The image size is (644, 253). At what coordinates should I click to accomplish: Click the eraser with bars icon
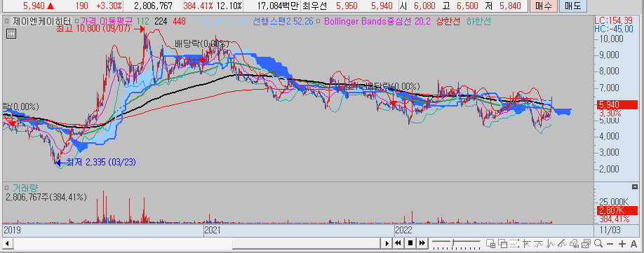click(574, 244)
